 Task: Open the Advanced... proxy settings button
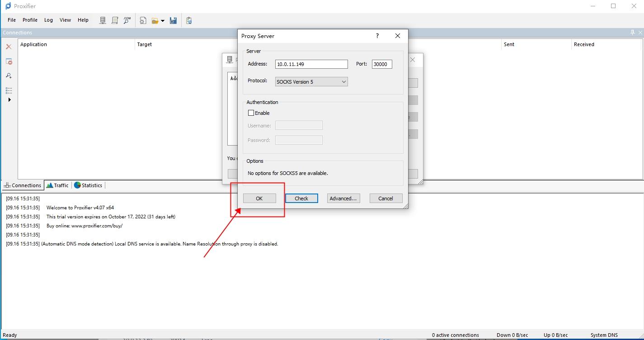pyautogui.click(x=343, y=198)
